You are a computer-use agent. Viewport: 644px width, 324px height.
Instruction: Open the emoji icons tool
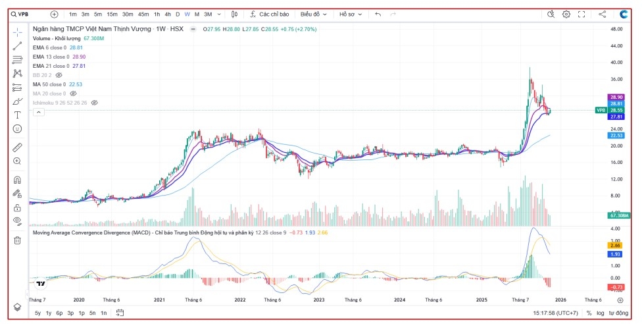(x=17, y=128)
